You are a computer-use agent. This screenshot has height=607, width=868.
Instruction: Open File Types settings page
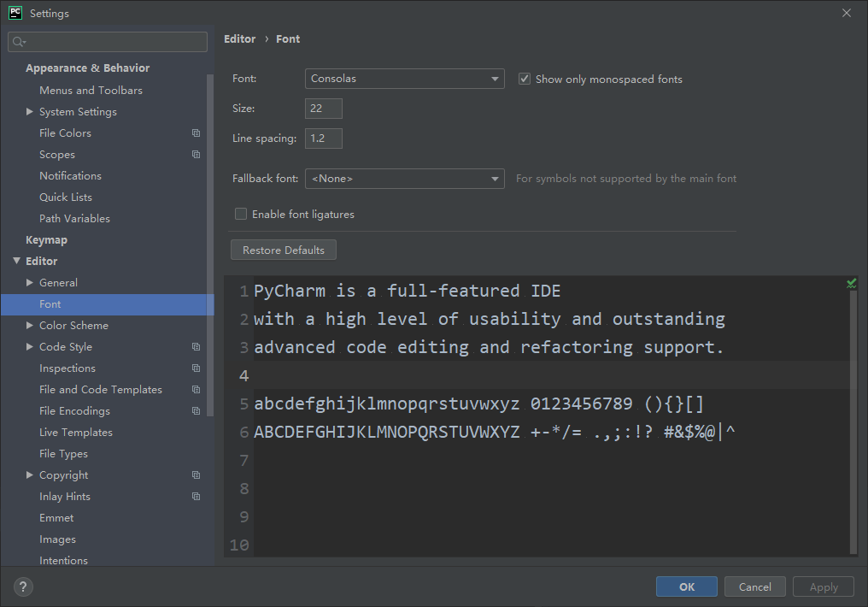coord(63,454)
